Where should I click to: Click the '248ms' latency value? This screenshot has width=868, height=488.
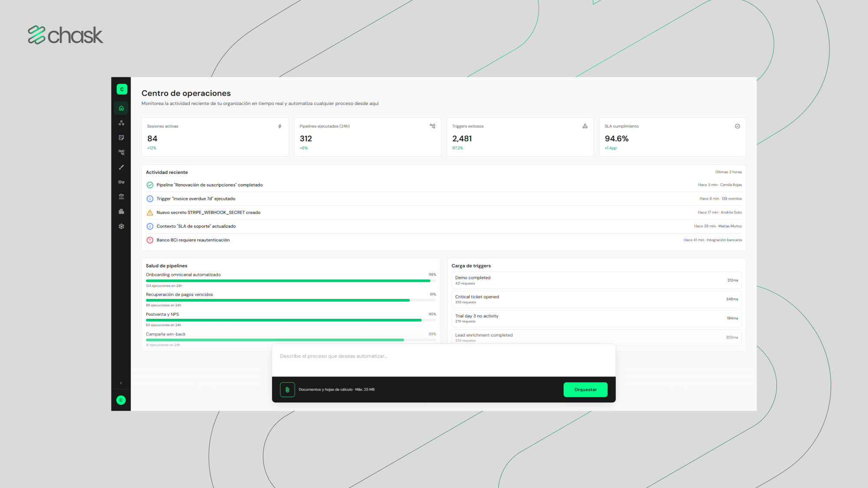pyautogui.click(x=732, y=299)
